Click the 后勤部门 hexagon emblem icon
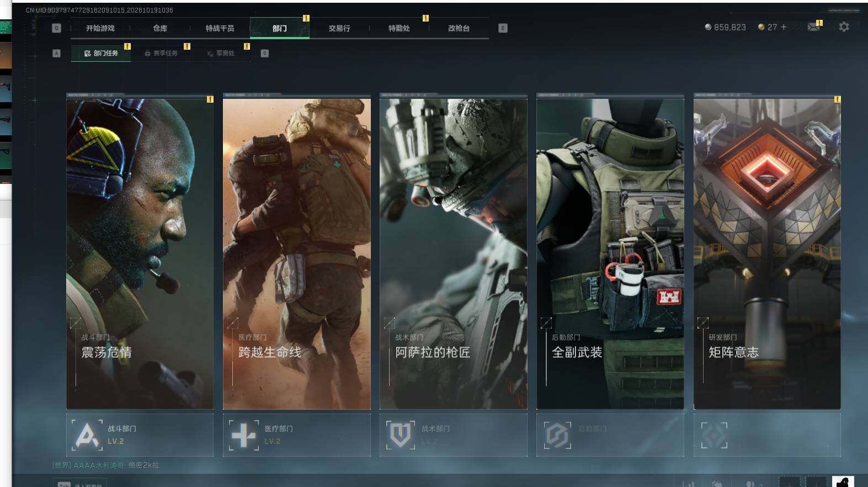The height and width of the screenshot is (487, 868). click(x=557, y=435)
